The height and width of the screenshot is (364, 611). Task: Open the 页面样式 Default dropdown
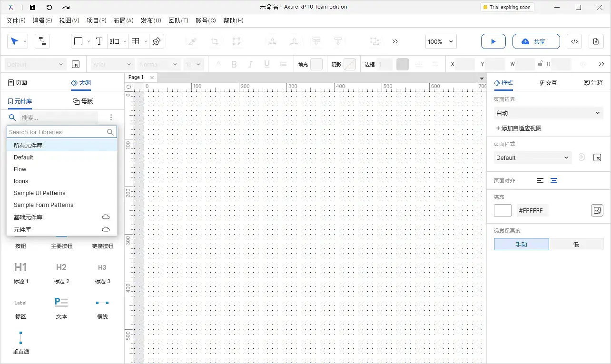tap(532, 157)
